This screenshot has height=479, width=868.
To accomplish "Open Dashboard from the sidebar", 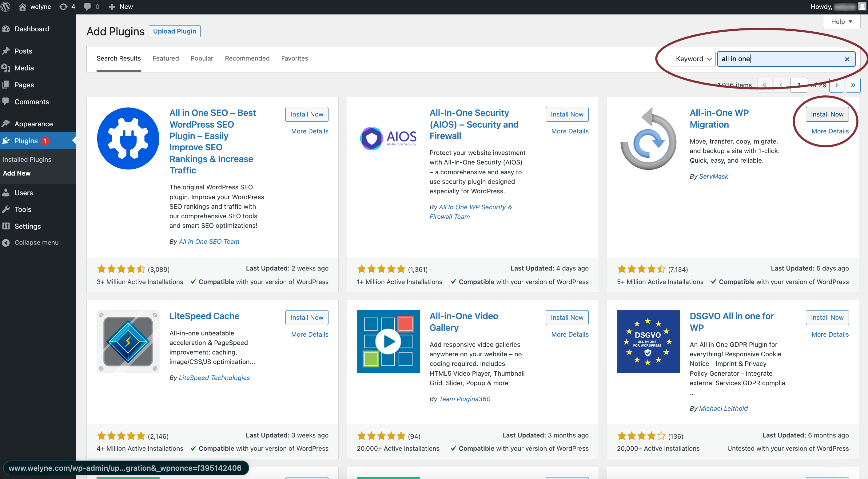I will click(x=32, y=29).
